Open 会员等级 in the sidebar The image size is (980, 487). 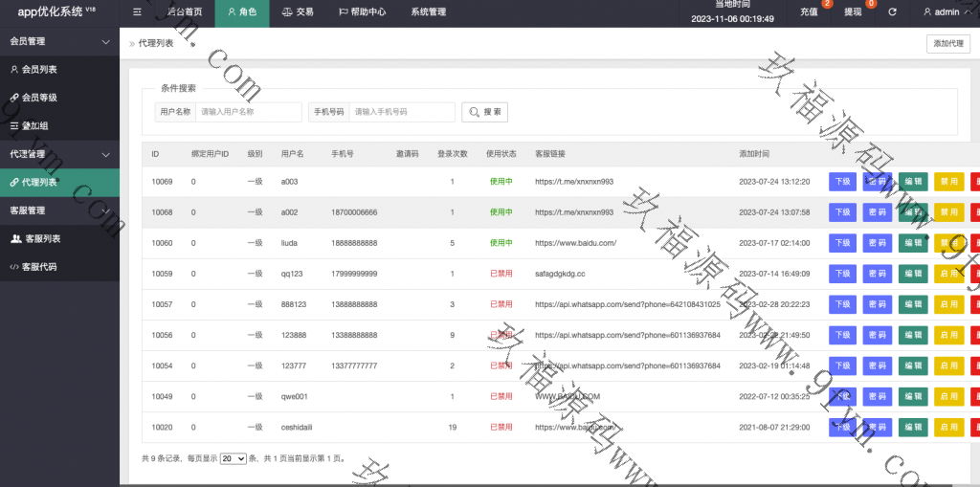tap(39, 98)
